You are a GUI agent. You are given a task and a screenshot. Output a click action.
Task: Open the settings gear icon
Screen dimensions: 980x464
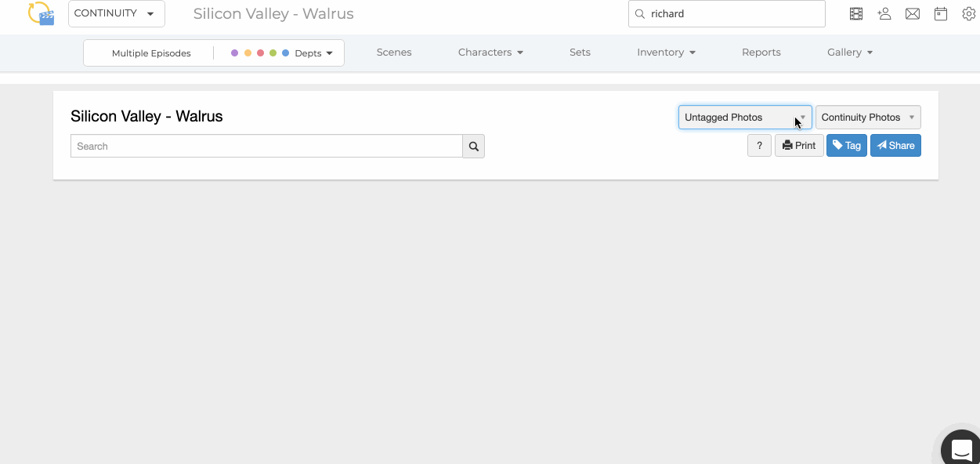click(969, 13)
